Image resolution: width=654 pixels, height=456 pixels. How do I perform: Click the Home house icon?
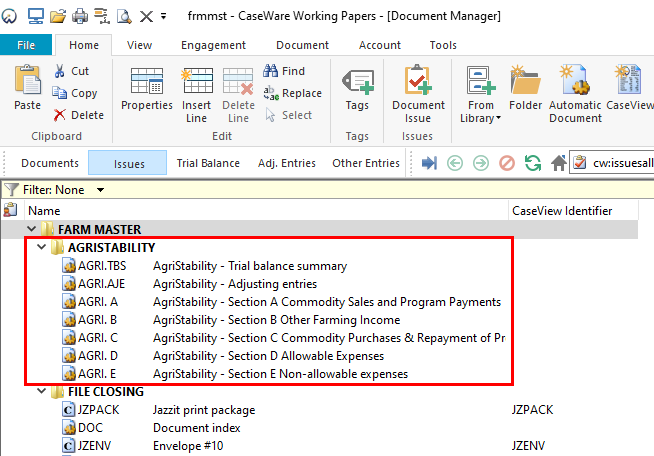558,163
